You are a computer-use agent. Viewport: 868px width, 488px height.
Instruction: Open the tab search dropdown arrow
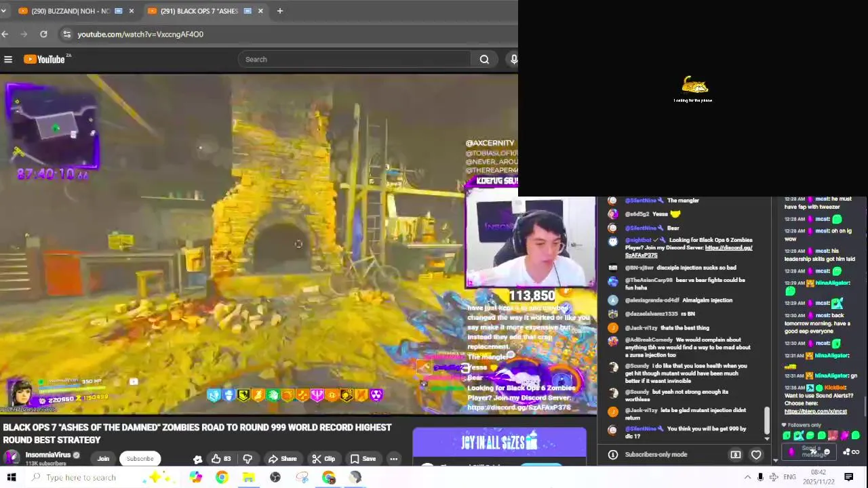tap(3, 11)
